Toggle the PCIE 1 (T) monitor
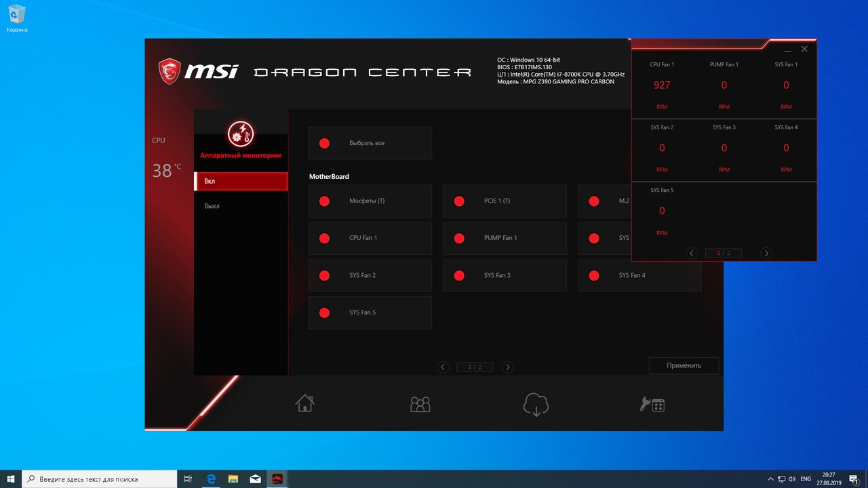 click(x=505, y=201)
